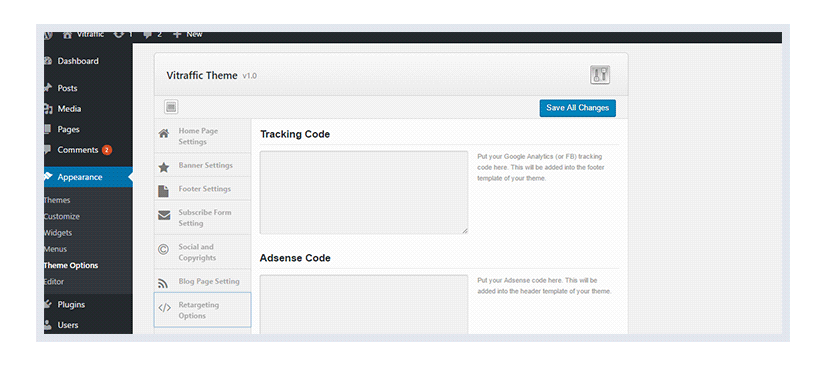
Task: Click envelope icon for Subscribe Form Setting
Action: click(164, 215)
